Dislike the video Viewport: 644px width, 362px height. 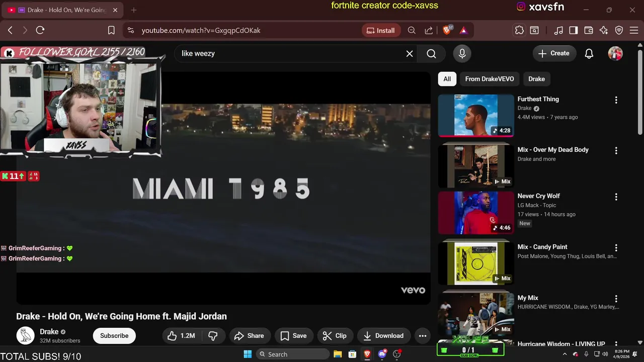pyautogui.click(x=213, y=335)
